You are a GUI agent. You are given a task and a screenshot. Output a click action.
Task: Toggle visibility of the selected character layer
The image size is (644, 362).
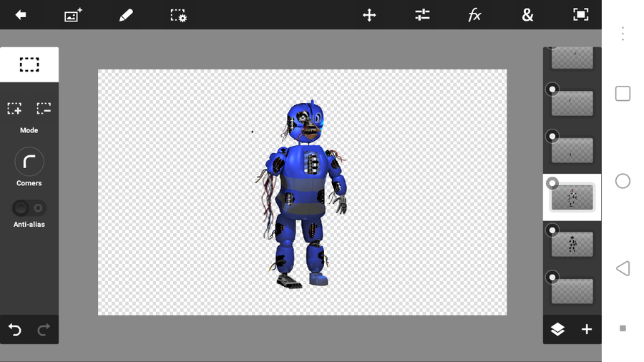pyautogui.click(x=552, y=183)
